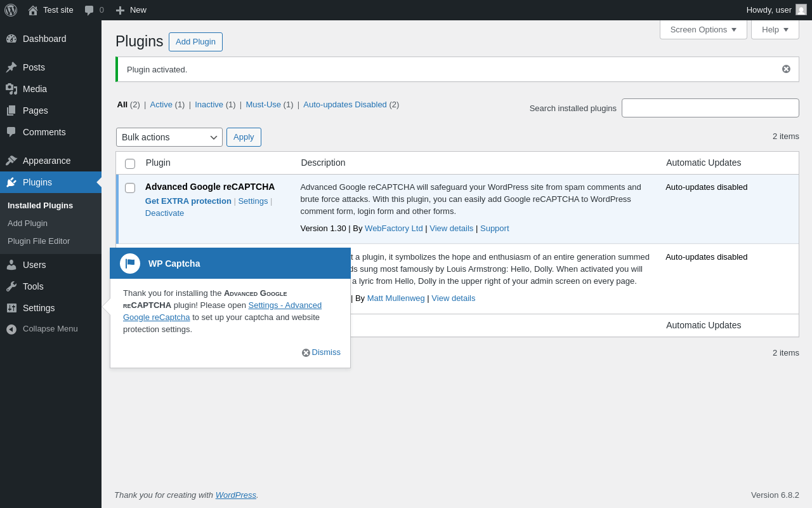Focus the Search installed plugins field

click(x=710, y=108)
